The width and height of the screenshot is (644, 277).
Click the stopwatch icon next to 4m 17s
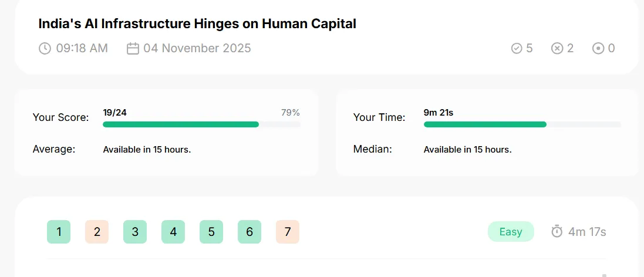tap(557, 231)
